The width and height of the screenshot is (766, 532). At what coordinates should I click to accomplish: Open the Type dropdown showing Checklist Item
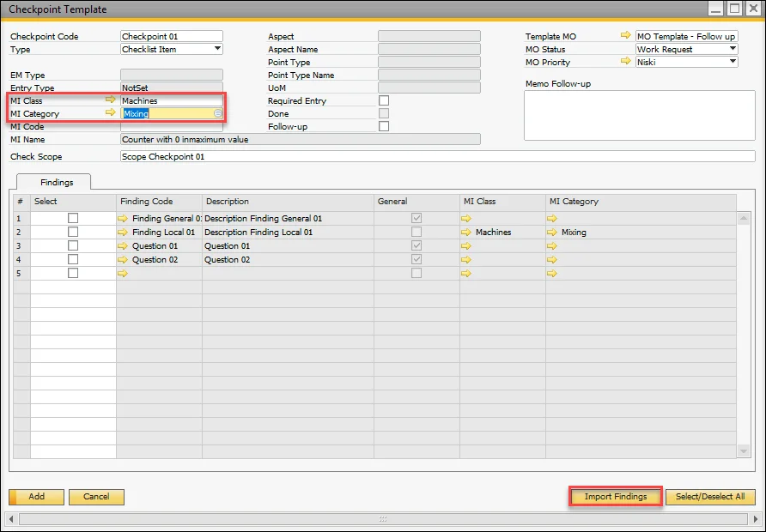(217, 49)
